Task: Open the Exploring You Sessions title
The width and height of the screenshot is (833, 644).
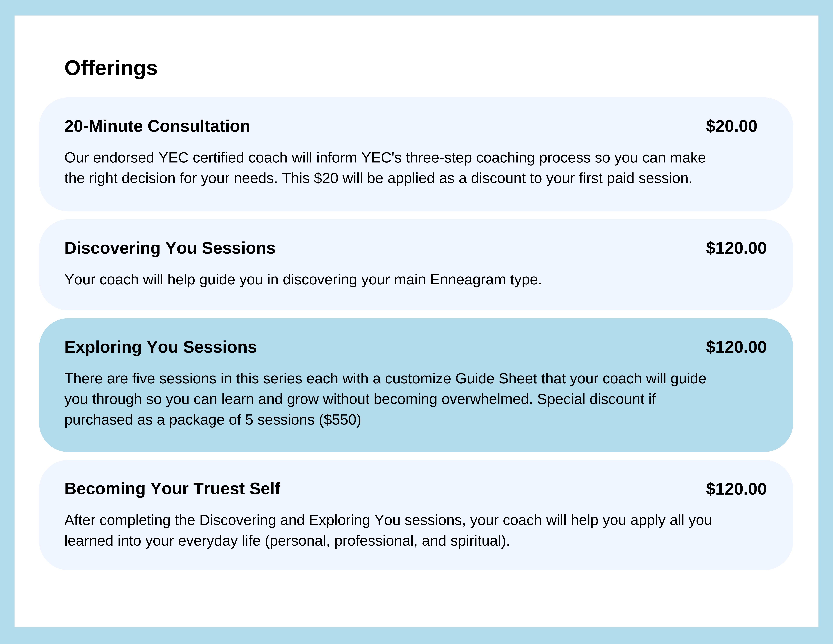Action: (x=161, y=347)
